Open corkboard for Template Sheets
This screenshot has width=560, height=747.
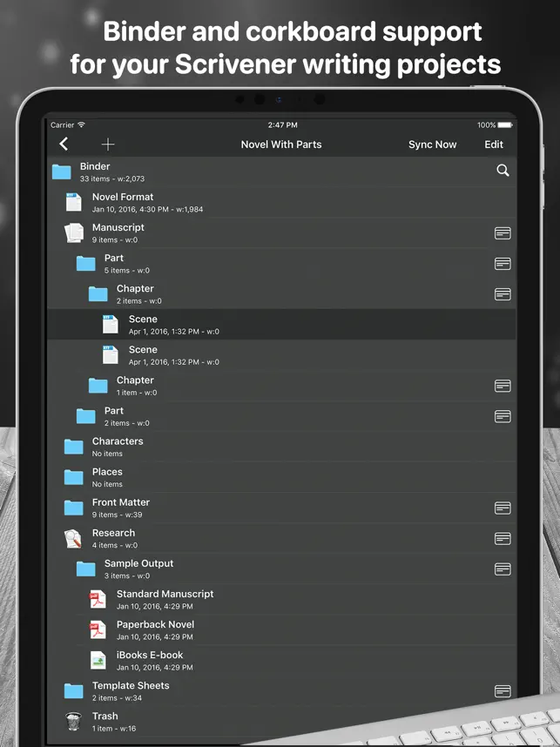[x=503, y=691]
